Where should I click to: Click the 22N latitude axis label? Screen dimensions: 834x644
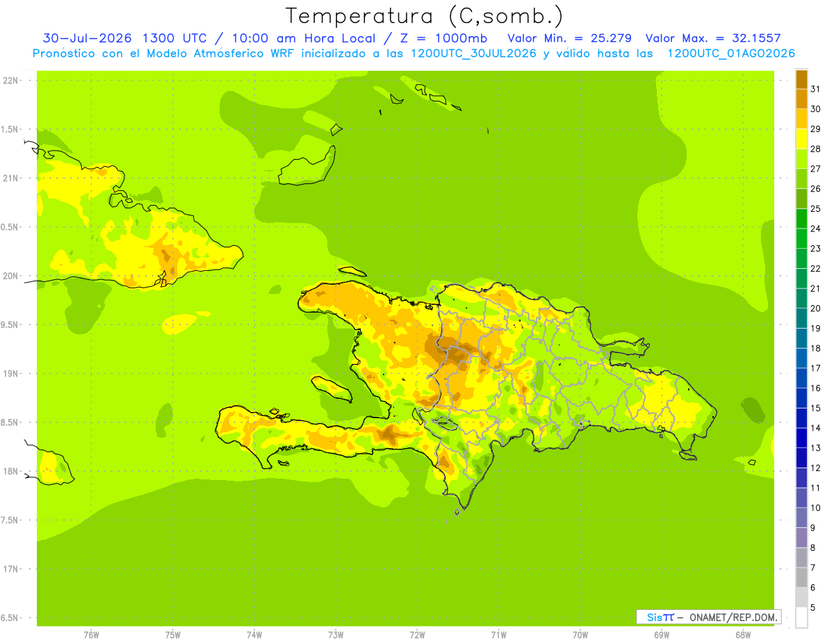pos(11,81)
